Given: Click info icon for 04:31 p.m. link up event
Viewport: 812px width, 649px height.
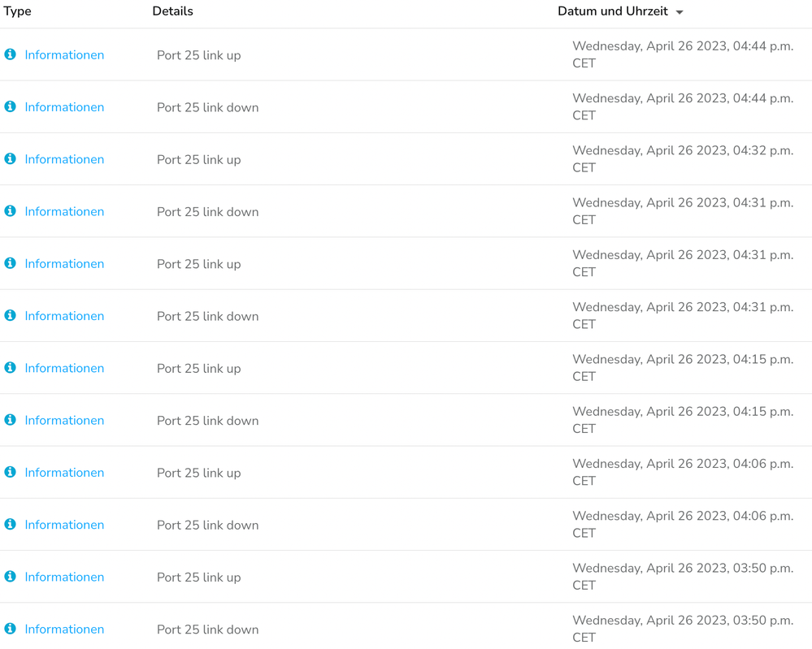Looking at the screenshot, I should (10, 263).
